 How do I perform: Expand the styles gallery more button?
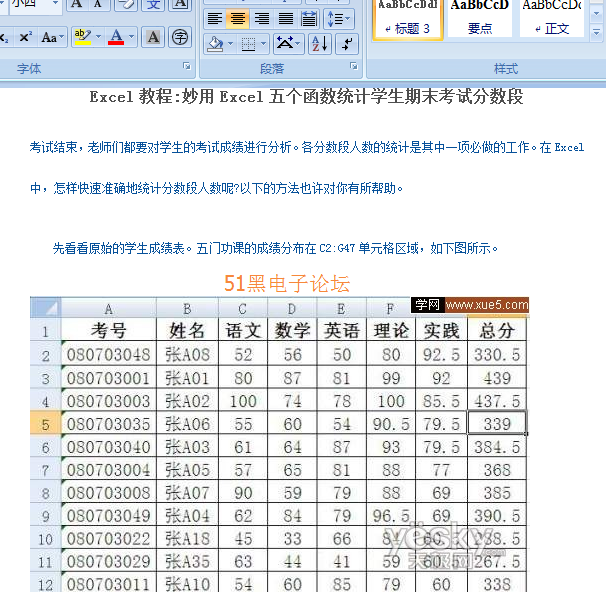point(596,33)
